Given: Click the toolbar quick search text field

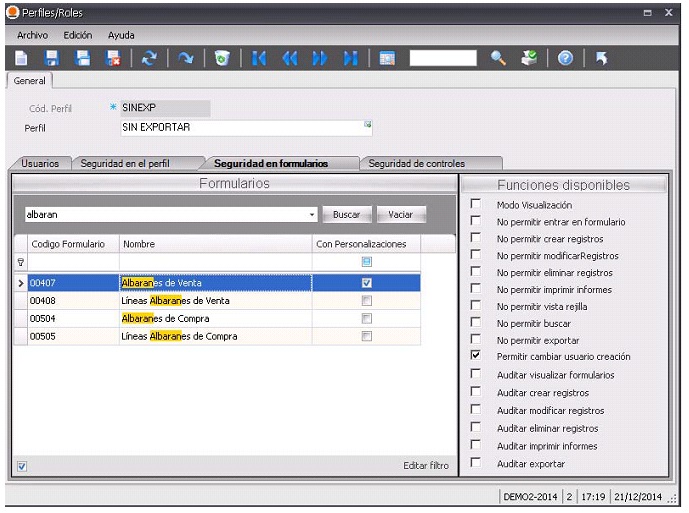Looking at the screenshot, I should coord(443,59).
